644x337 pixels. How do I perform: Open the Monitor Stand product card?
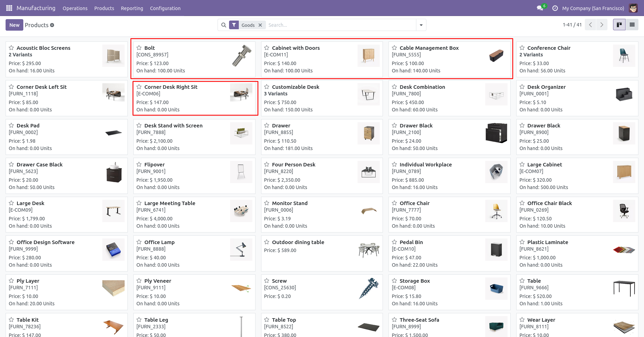click(322, 214)
